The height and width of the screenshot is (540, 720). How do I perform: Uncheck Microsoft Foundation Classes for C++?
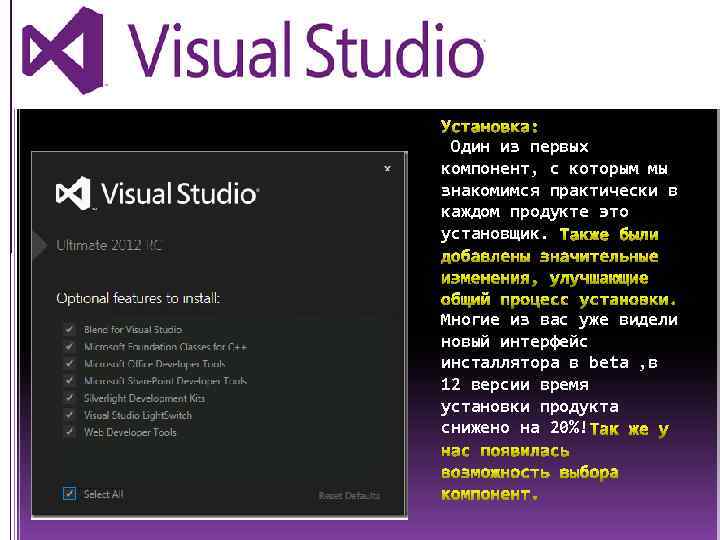click(x=69, y=346)
